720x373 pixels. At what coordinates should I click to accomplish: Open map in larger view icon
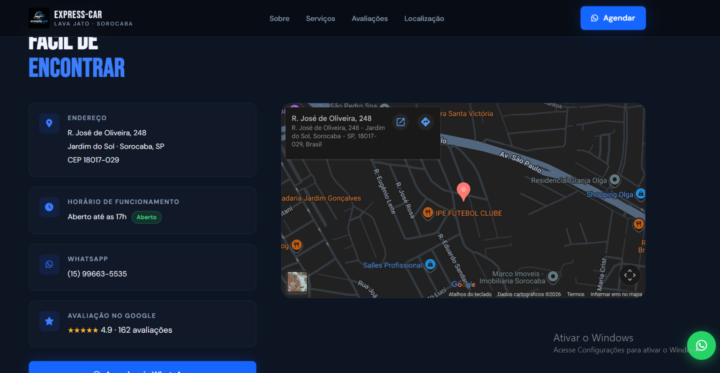(x=400, y=122)
